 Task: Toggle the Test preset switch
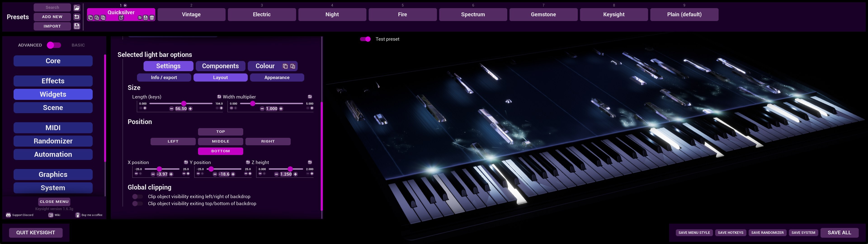point(365,39)
